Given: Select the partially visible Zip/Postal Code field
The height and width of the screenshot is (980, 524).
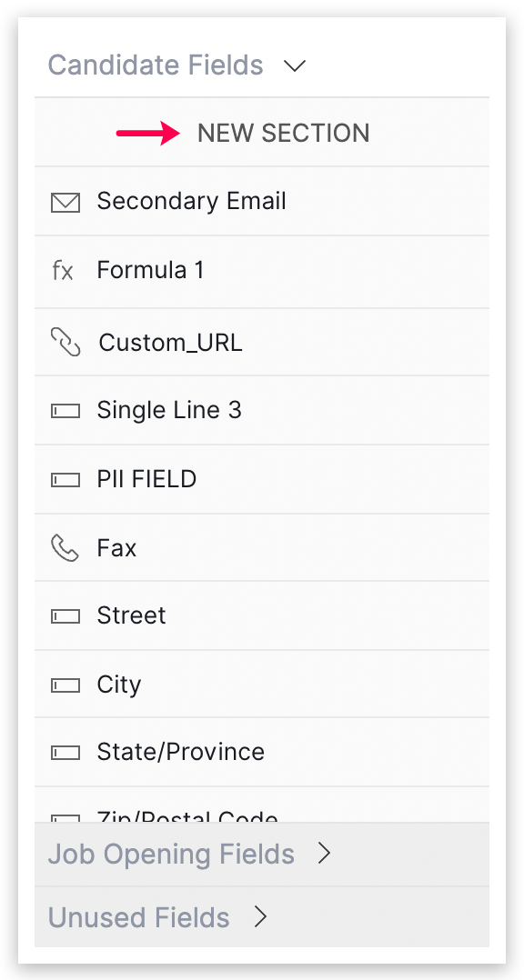Looking at the screenshot, I should (x=262, y=805).
